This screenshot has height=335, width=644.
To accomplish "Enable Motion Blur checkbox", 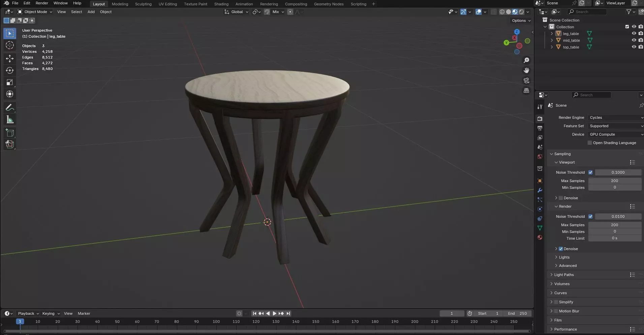I will pyautogui.click(x=556, y=311).
